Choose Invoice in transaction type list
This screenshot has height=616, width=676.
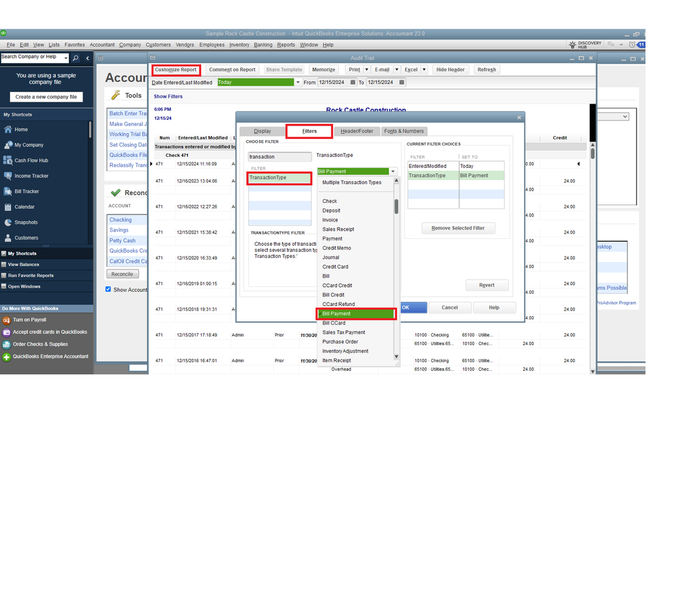[x=330, y=220]
